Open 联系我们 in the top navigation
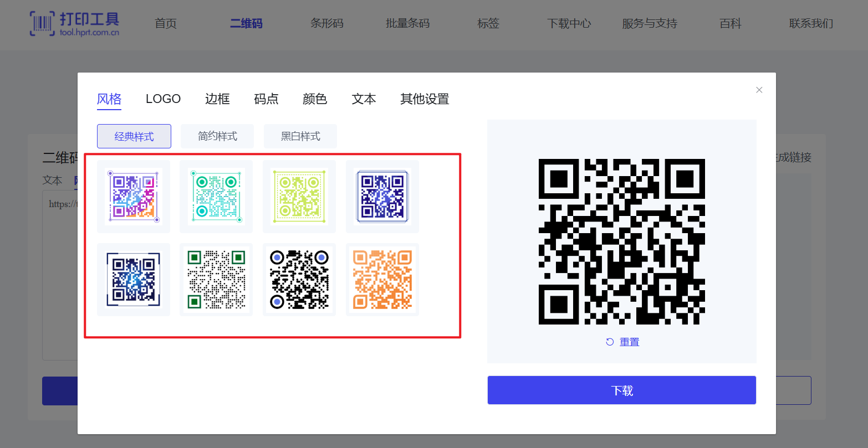Image resolution: width=868 pixels, height=448 pixels. pos(811,23)
